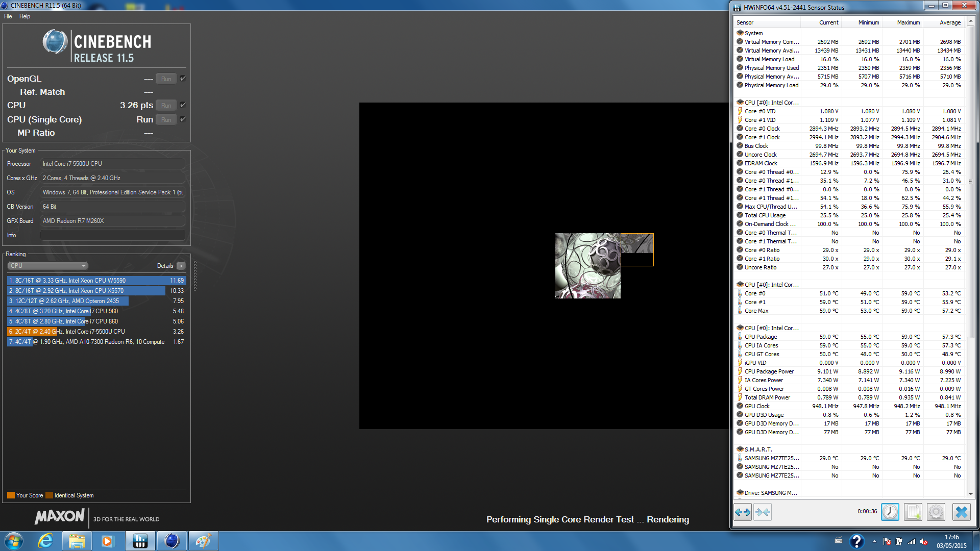
Task: Open the Ranking CPU dropdown
Action: coord(47,266)
